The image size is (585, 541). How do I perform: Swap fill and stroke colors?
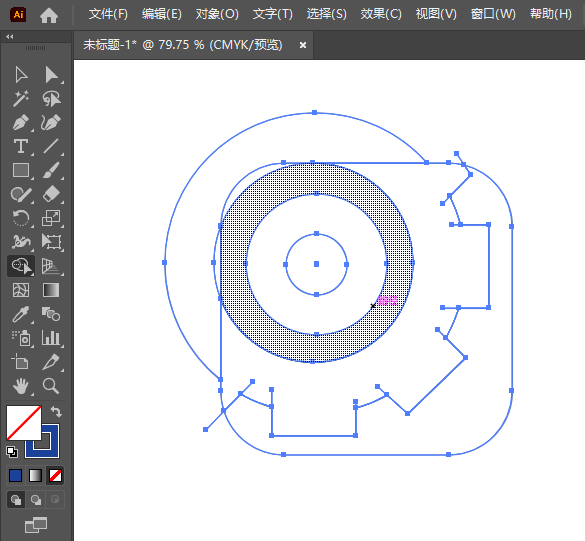pos(56,412)
